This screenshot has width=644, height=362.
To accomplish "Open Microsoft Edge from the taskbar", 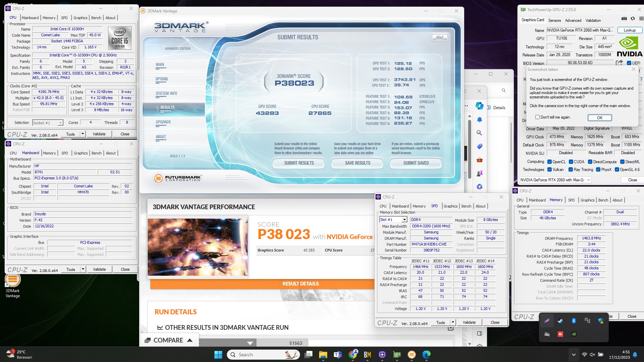I will coord(426,354).
